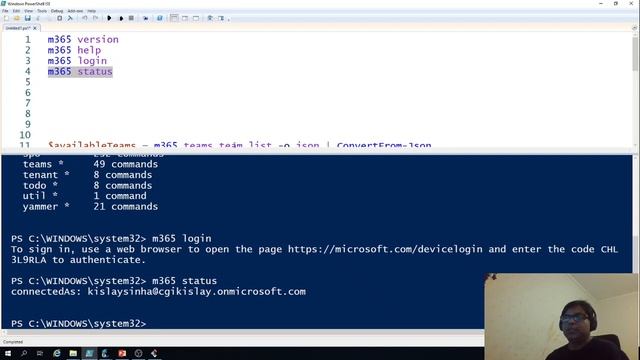Paste from clipboard using the Paste icon
Viewport: 640px width, 360px height.
click(x=60, y=18)
